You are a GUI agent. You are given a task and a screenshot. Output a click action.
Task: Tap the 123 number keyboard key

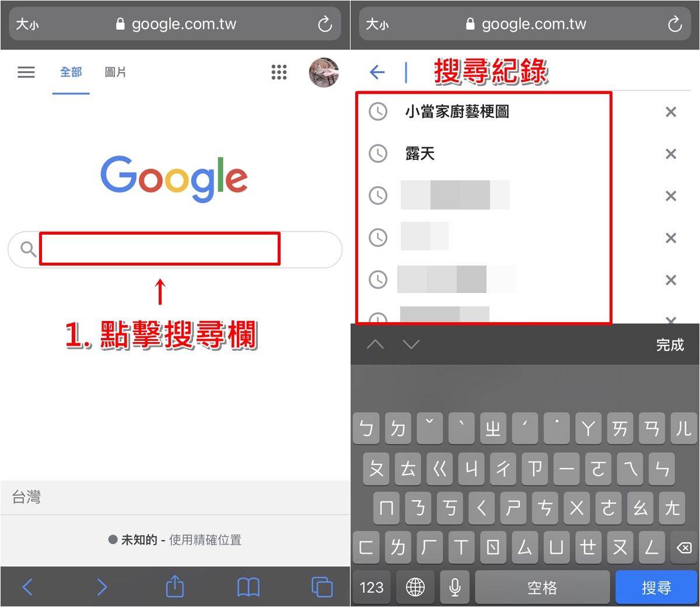click(x=372, y=587)
